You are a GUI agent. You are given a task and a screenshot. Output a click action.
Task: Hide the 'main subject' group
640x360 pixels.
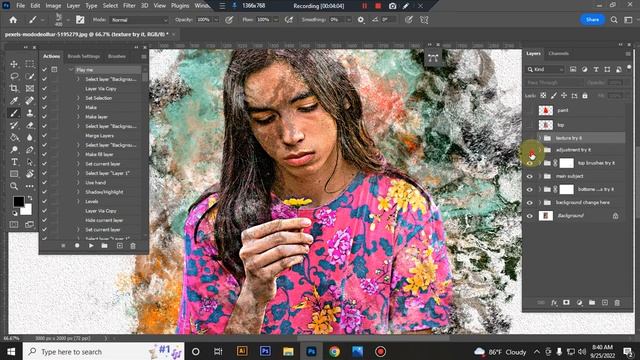530,176
